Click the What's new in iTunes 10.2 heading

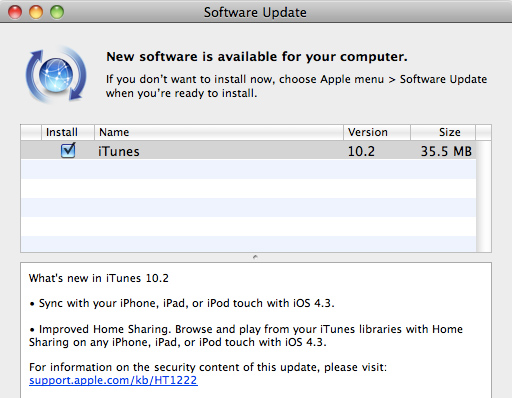coord(99,278)
